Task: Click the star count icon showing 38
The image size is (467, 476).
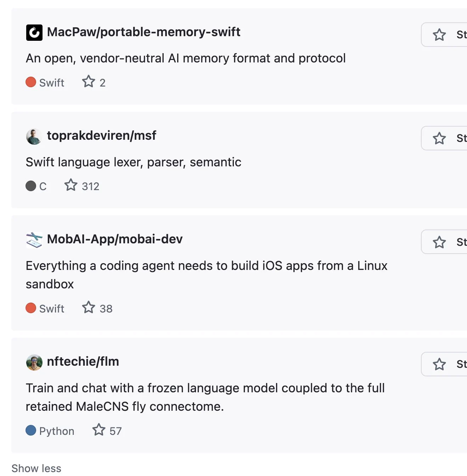Action: point(89,308)
